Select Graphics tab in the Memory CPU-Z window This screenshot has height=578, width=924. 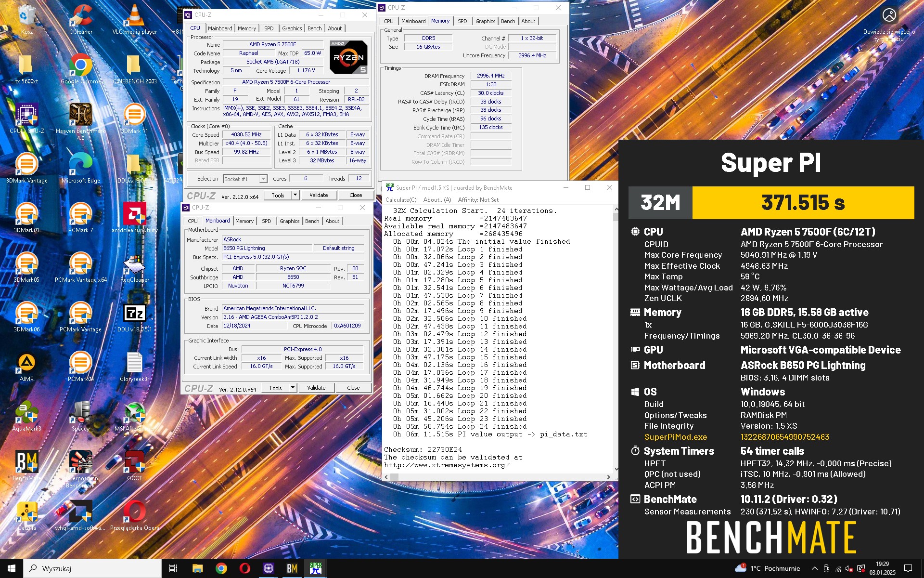click(x=485, y=21)
